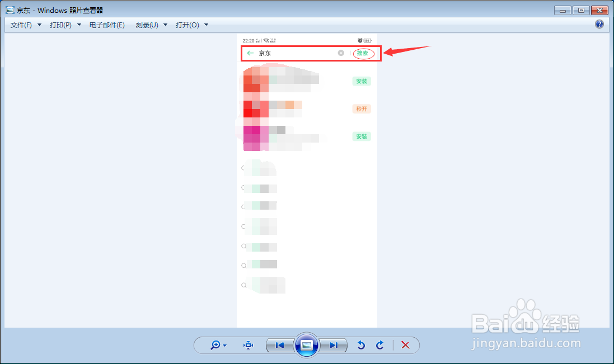Click the 电子邮件(E) menu item
This screenshot has width=614, height=364.
tap(107, 25)
